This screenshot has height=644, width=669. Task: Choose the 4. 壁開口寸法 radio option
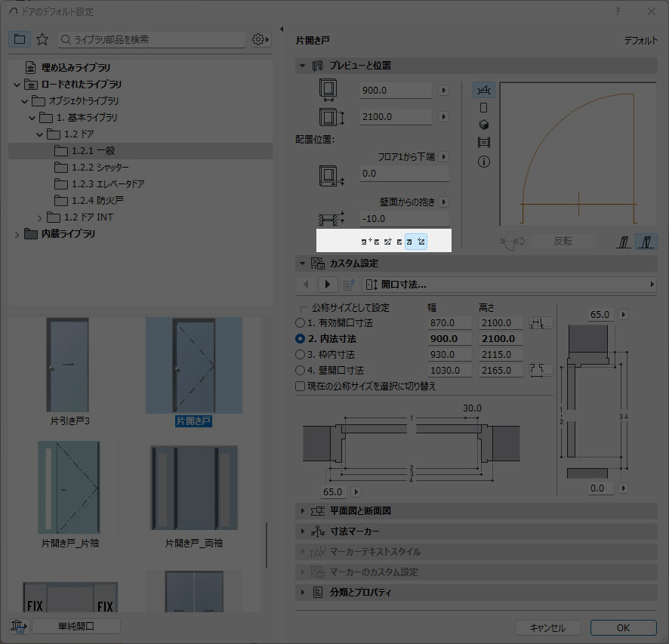pos(301,371)
